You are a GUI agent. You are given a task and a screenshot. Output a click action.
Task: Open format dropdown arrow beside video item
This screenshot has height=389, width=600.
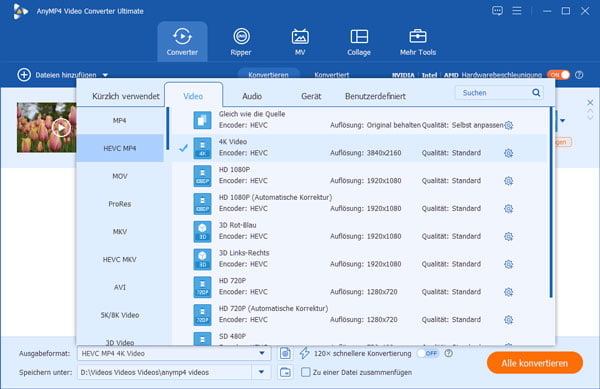pyautogui.click(x=562, y=121)
